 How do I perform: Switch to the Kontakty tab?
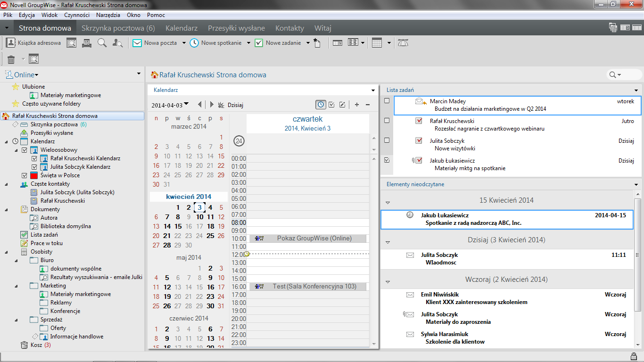(x=289, y=28)
